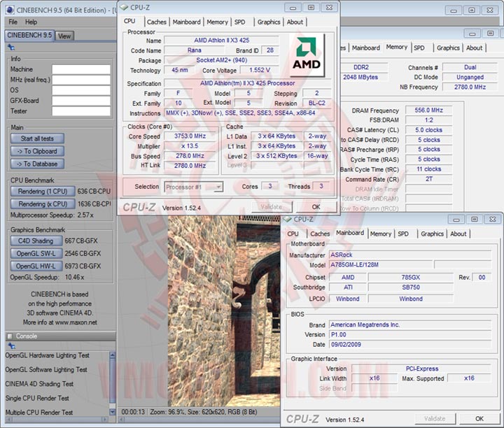Click the Mainboard CPU-Z window title icon
Screen dimensions: 504x428
click(x=287, y=220)
